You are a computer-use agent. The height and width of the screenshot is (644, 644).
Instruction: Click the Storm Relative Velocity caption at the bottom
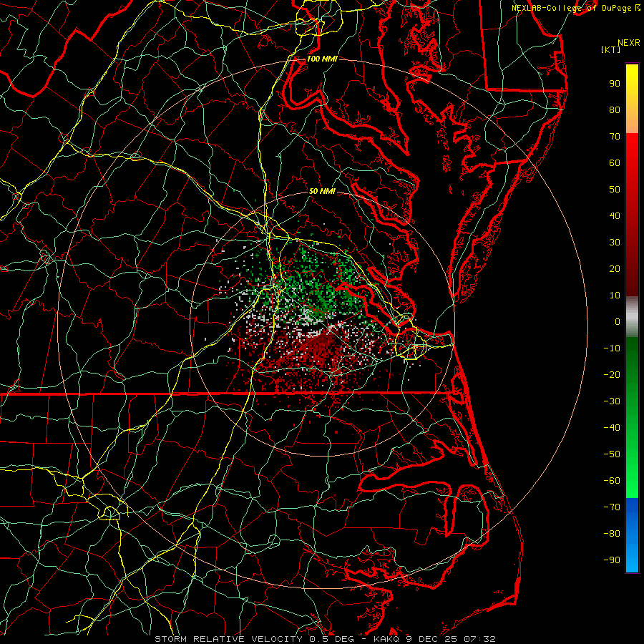tap(325, 639)
